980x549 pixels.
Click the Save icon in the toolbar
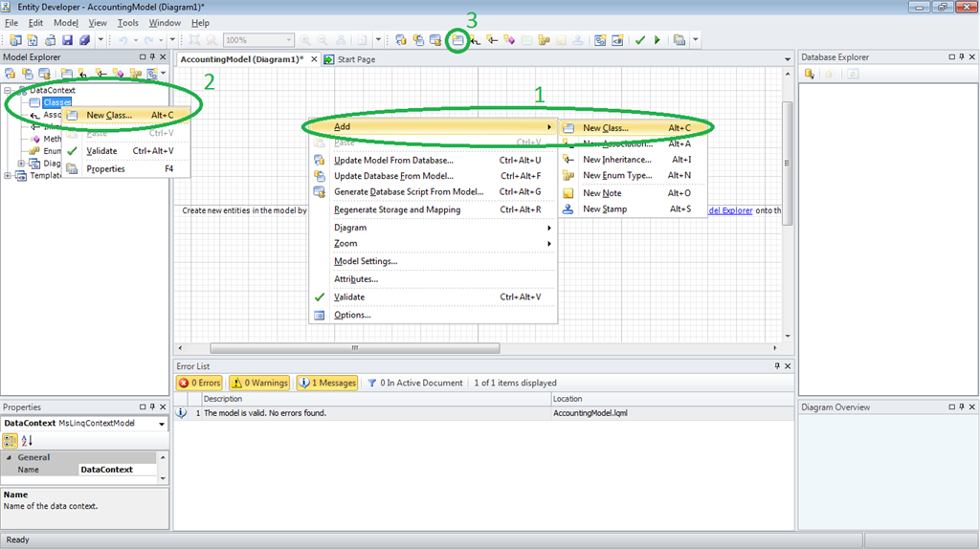68,40
